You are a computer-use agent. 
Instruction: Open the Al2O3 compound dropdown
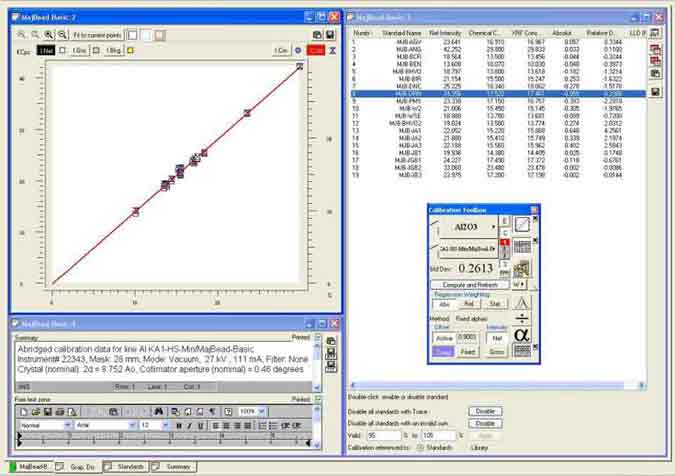click(493, 227)
